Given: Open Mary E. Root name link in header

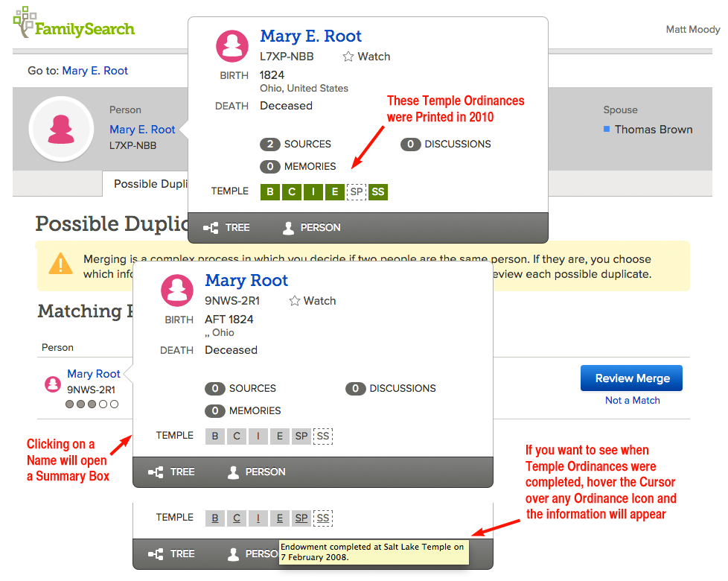Looking at the screenshot, I should 142,130.
